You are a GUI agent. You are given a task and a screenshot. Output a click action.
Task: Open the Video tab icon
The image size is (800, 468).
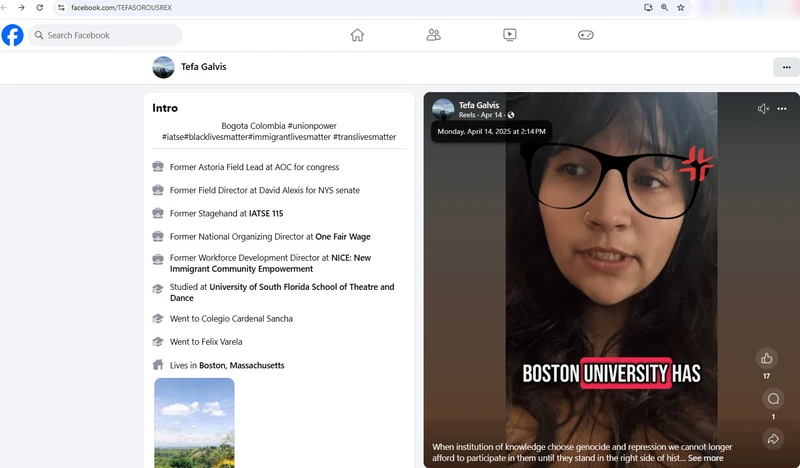[509, 35]
